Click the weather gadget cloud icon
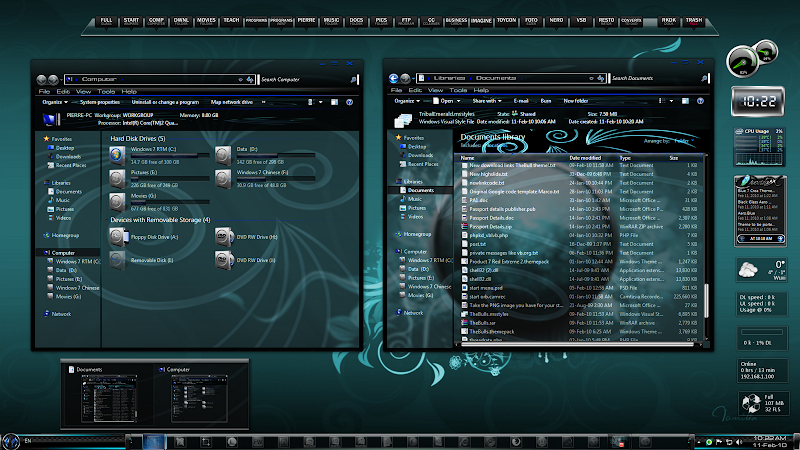This screenshot has height=450, width=800. coord(748,269)
